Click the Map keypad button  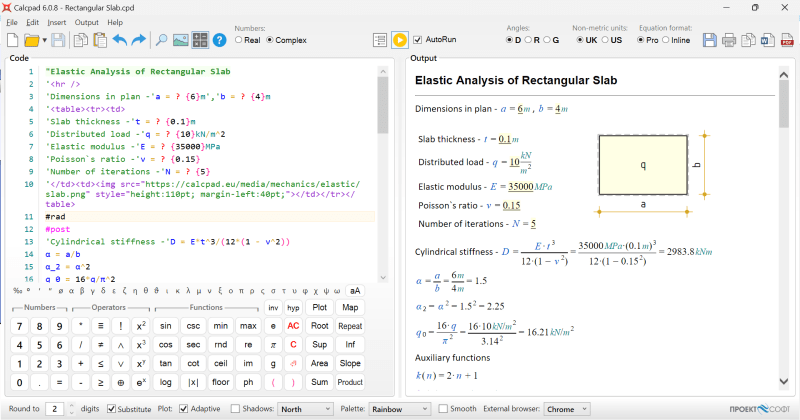[x=350, y=308]
